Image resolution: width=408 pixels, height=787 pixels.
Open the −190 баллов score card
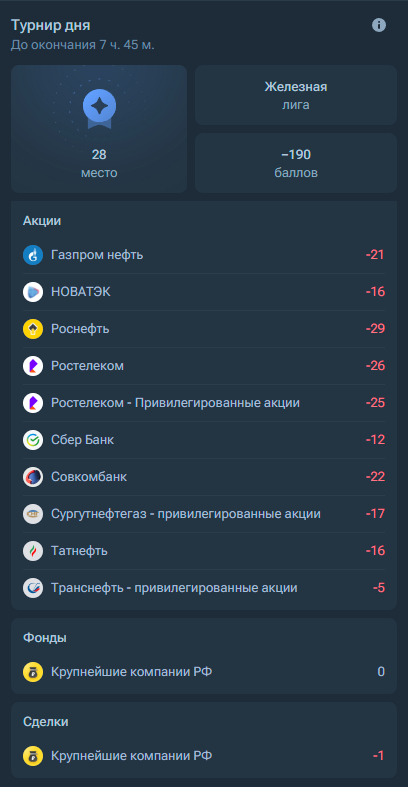tap(296, 163)
